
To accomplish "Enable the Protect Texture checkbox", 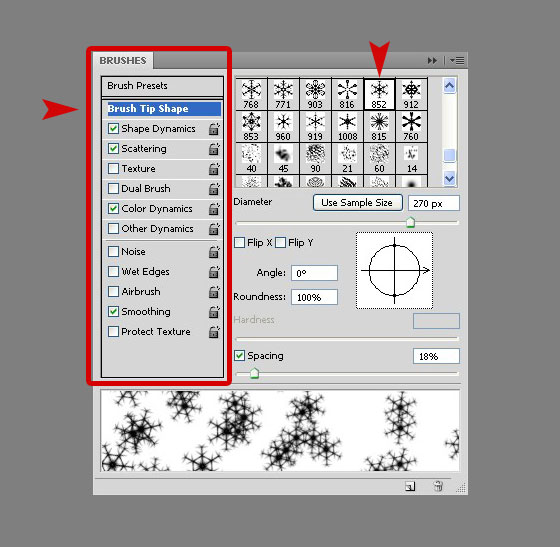I will click(113, 332).
